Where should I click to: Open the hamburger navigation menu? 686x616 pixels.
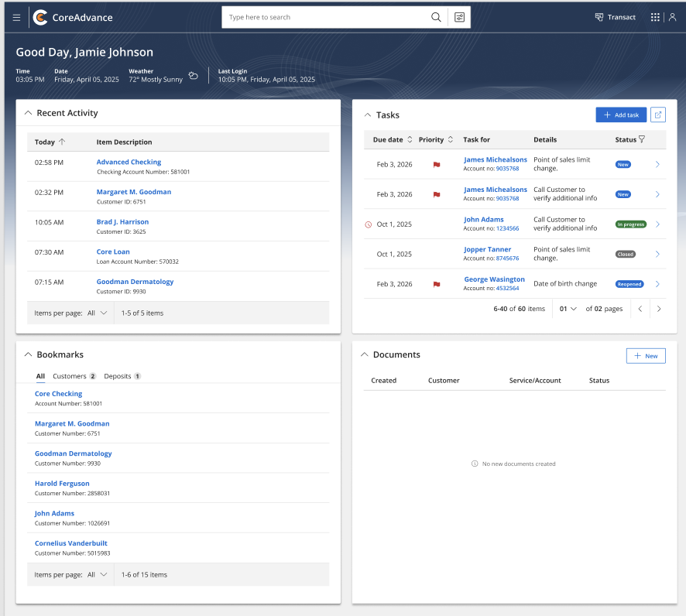[x=16, y=18]
